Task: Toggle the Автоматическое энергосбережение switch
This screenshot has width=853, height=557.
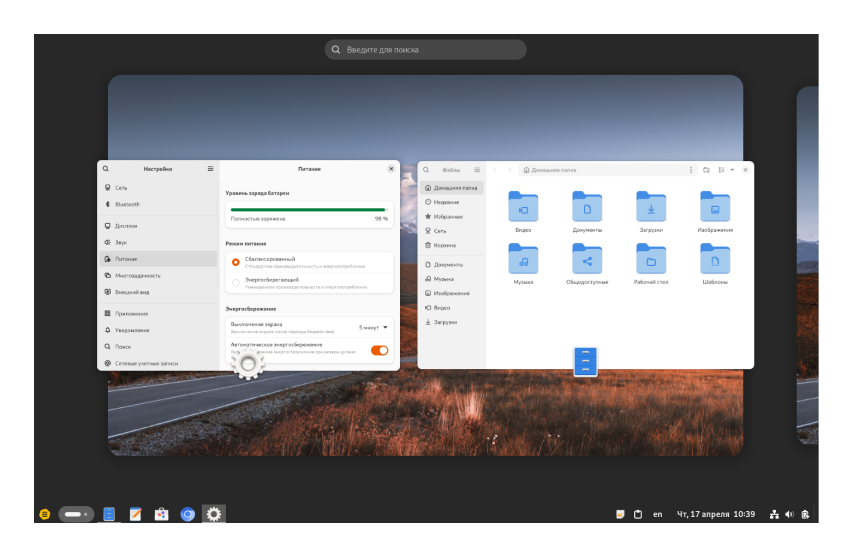Action: (380, 350)
